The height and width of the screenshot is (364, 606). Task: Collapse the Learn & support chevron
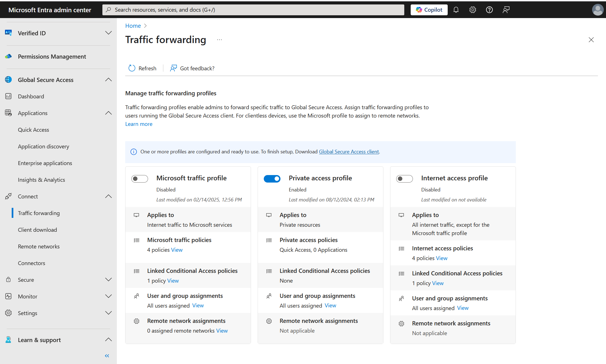pos(109,340)
